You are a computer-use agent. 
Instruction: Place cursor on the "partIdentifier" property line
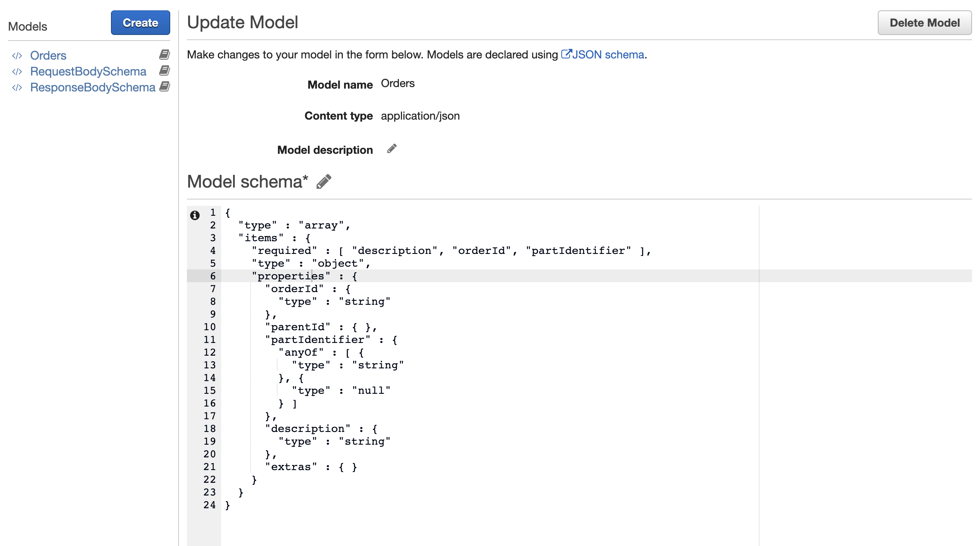pos(317,340)
